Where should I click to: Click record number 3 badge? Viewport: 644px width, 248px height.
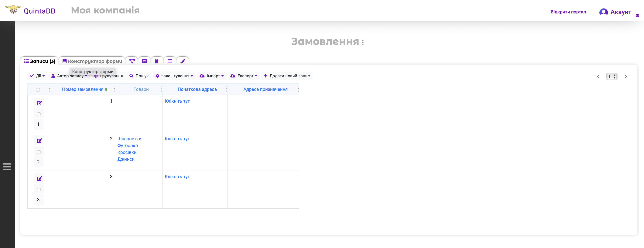click(38, 200)
